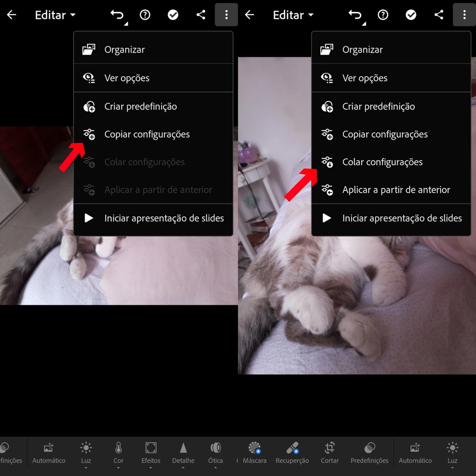Confirm edits with checkmark on left screen
Image resolution: width=476 pixels, height=476 pixels.
pyautogui.click(x=173, y=15)
